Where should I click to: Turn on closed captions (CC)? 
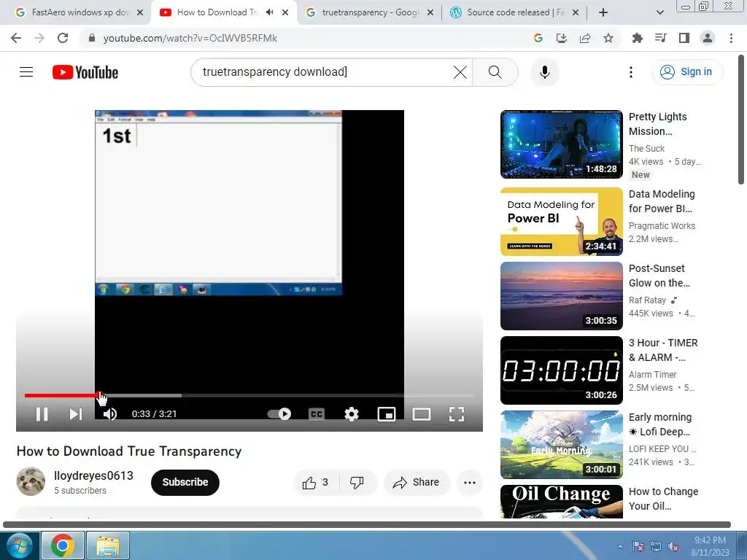(x=317, y=414)
